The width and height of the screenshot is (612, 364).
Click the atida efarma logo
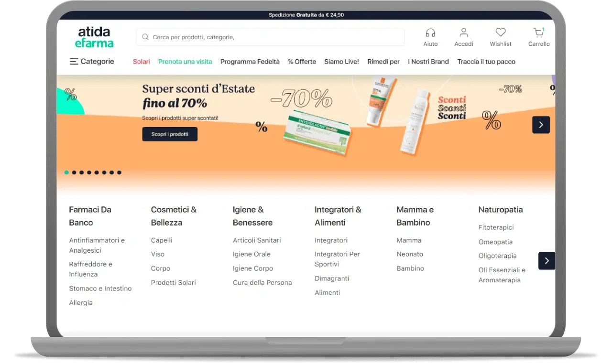coord(94,37)
